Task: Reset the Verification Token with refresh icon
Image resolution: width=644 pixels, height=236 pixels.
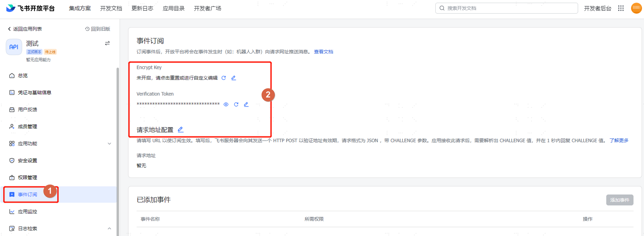Action: click(x=236, y=104)
